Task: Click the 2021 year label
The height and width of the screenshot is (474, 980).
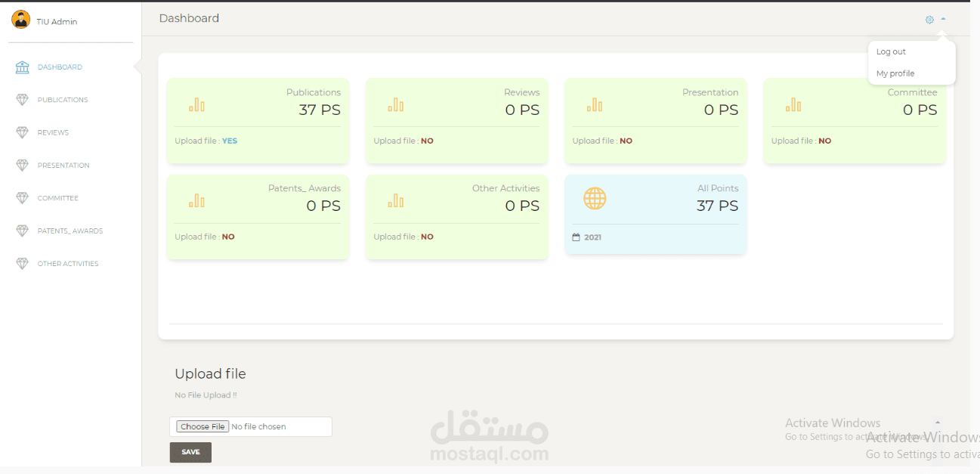Action: pos(592,237)
